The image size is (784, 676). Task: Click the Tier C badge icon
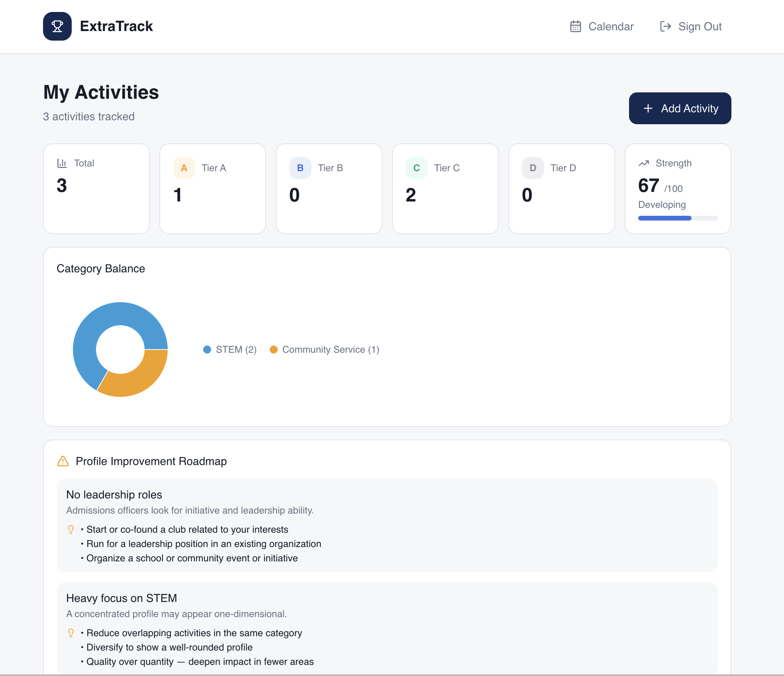pyautogui.click(x=416, y=168)
